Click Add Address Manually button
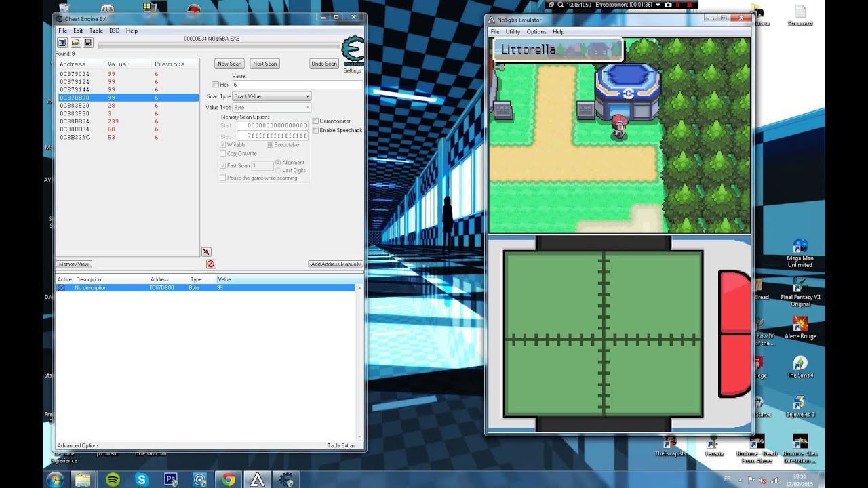 point(336,264)
